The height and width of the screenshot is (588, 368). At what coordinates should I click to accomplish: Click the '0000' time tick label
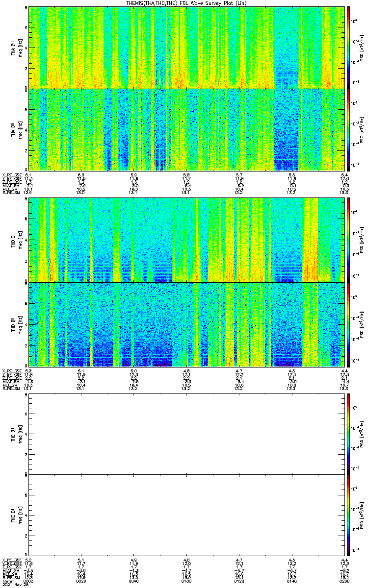[28, 581]
